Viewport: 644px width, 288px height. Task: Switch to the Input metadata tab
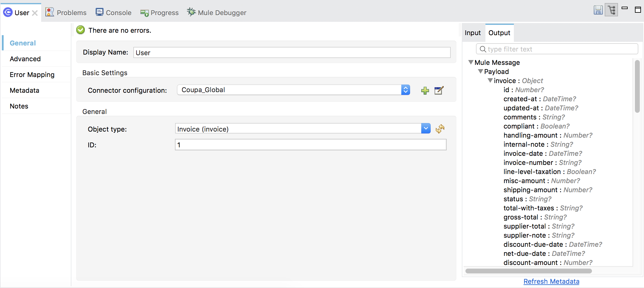point(473,33)
